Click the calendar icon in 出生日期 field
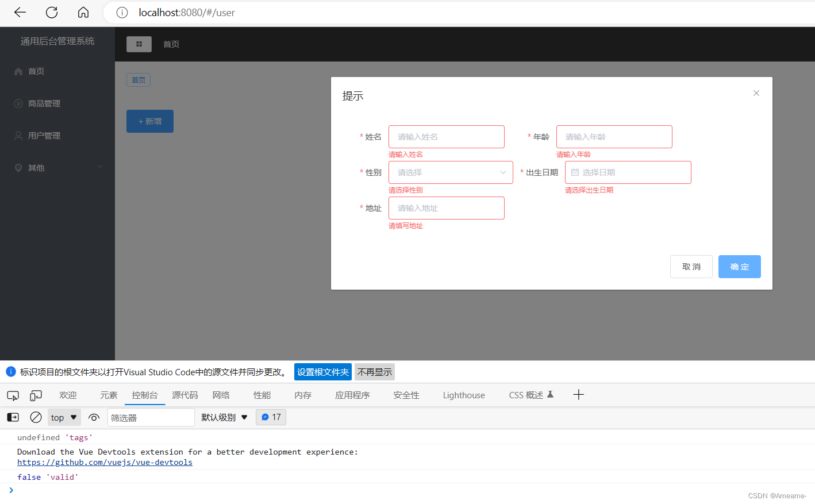The image size is (815, 504). click(x=575, y=172)
